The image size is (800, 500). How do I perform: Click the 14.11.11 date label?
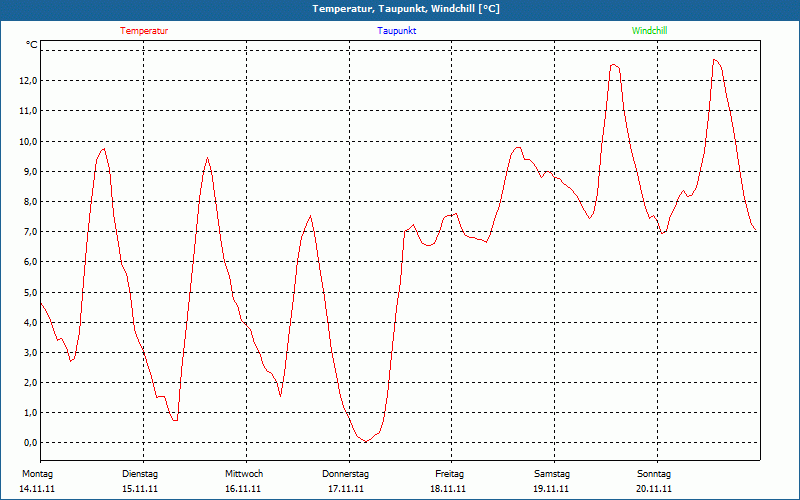(37, 489)
